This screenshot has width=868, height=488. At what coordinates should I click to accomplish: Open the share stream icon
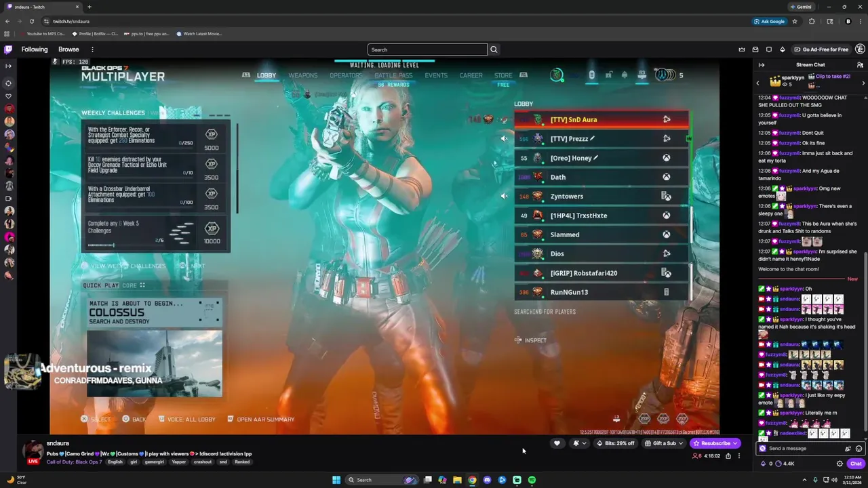pyautogui.click(x=728, y=456)
